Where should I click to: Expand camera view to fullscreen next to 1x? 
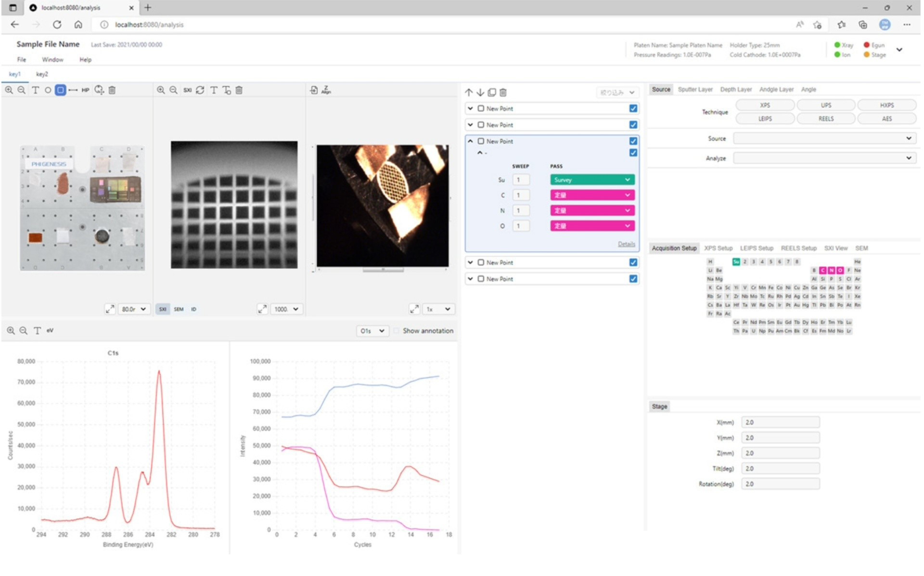tap(414, 309)
